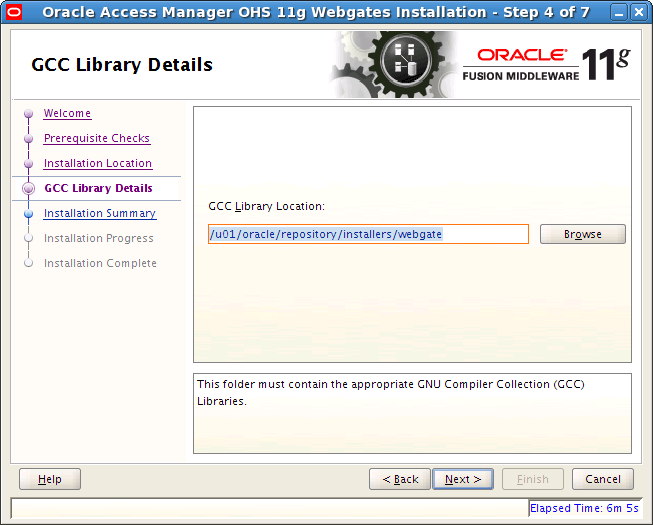The image size is (653, 525).
Task: Browse for the GCC library folder
Action: pos(583,234)
